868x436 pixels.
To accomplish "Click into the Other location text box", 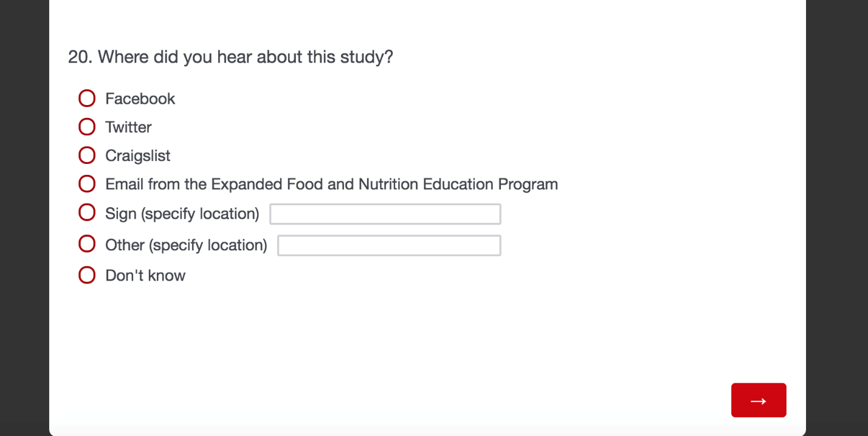I will pyautogui.click(x=389, y=245).
